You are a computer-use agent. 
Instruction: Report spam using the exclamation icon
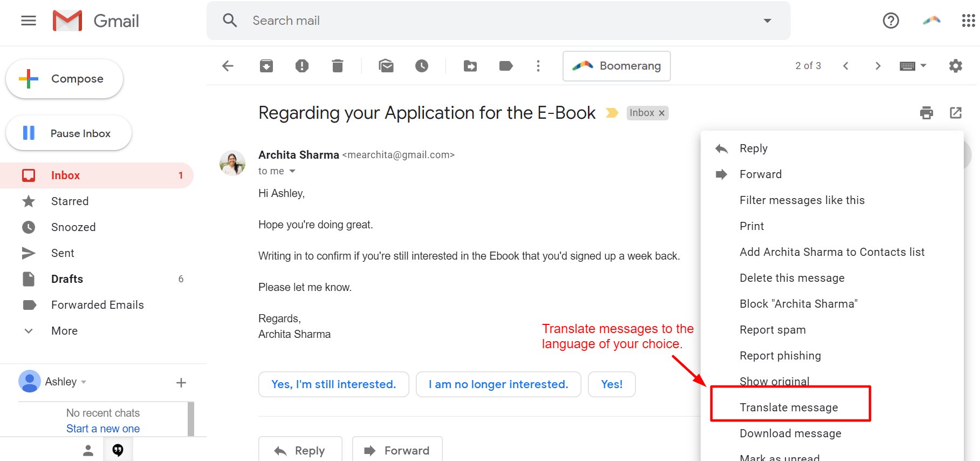click(x=302, y=66)
